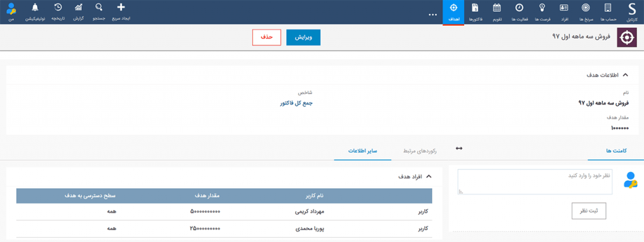The image size is (644, 242).
Task: Open more modules ellipsis menu
Action: (432, 14)
